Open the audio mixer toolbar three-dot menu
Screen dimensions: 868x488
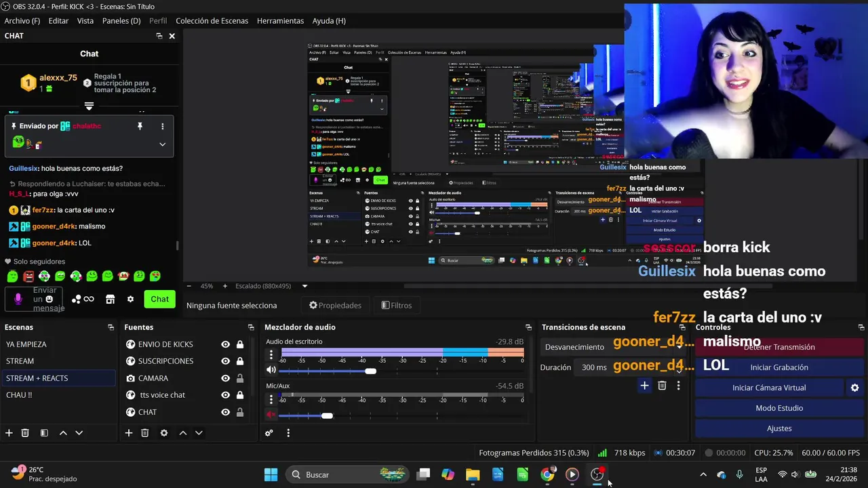[288, 433]
